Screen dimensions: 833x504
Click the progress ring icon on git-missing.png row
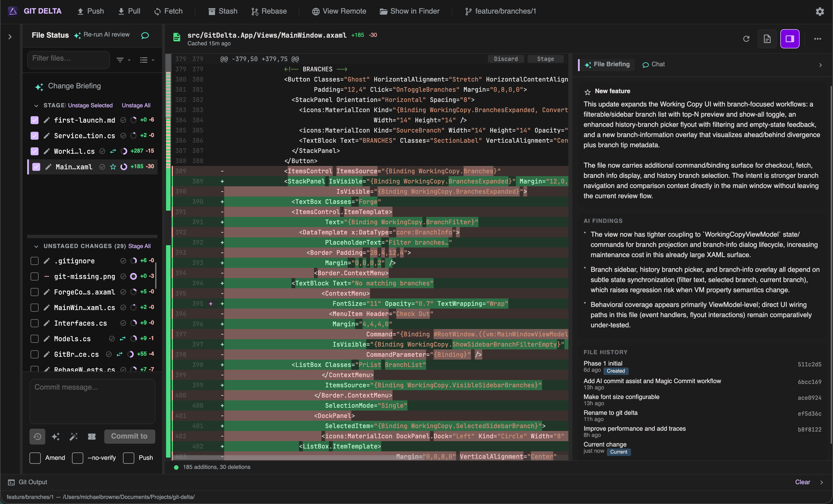pos(133,276)
